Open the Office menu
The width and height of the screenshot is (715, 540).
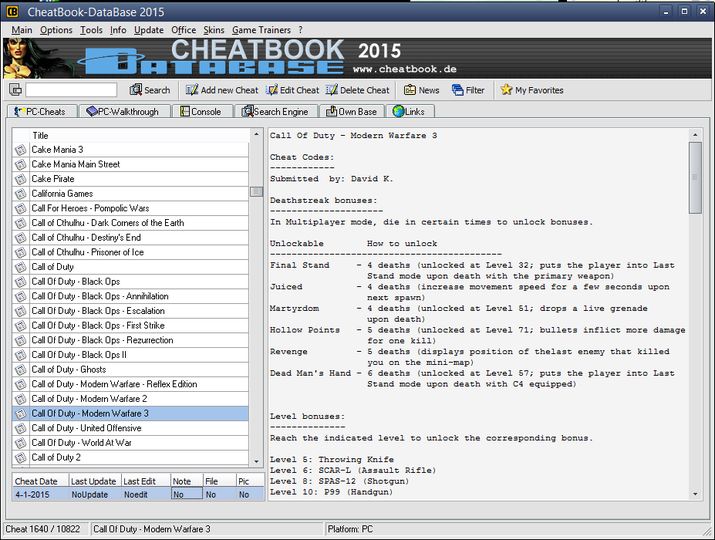(x=184, y=30)
